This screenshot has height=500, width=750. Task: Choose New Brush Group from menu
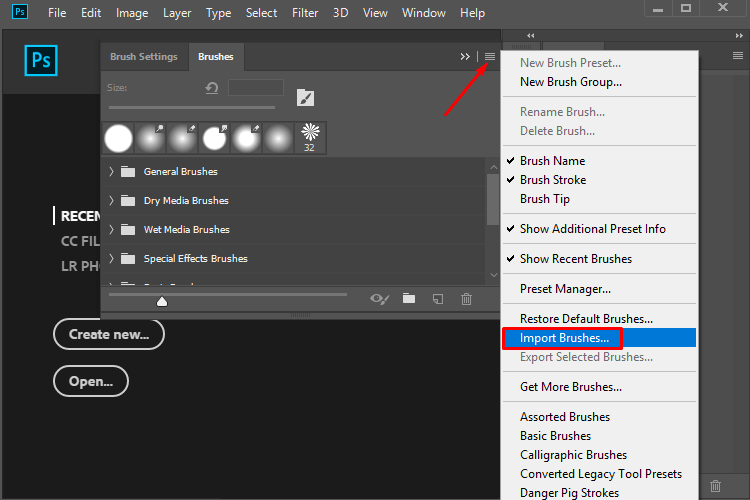(599, 82)
